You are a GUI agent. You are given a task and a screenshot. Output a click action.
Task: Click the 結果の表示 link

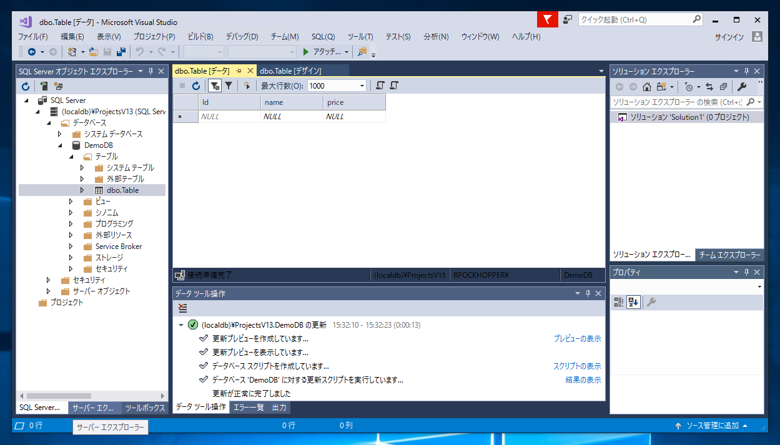point(583,380)
